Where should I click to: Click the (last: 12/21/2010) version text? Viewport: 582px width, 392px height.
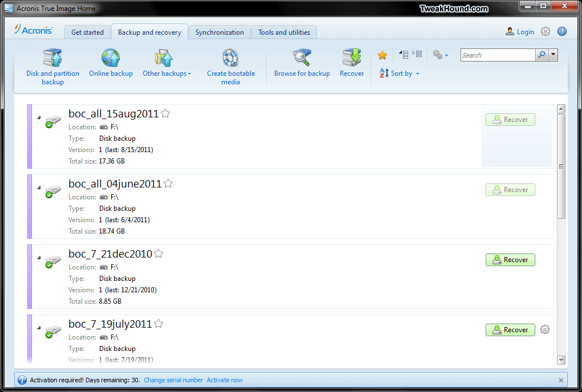click(x=131, y=289)
